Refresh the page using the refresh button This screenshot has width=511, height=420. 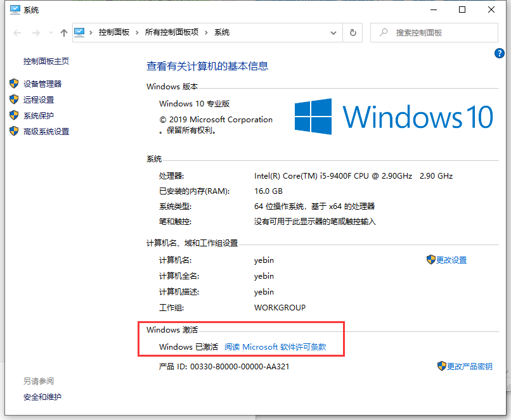353,32
